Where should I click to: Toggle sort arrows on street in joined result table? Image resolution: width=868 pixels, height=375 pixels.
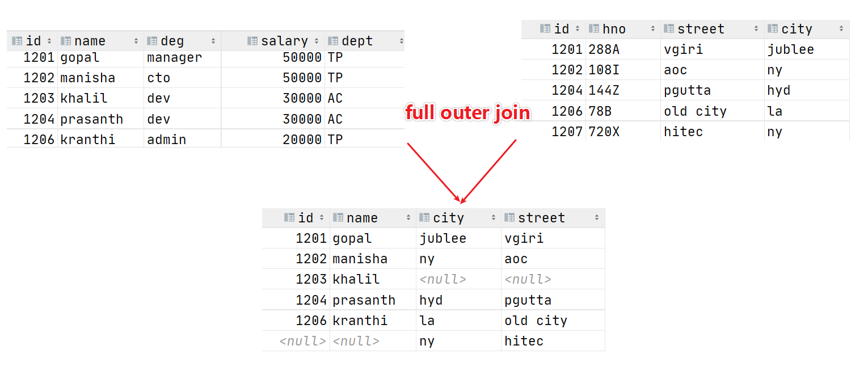[597, 217]
